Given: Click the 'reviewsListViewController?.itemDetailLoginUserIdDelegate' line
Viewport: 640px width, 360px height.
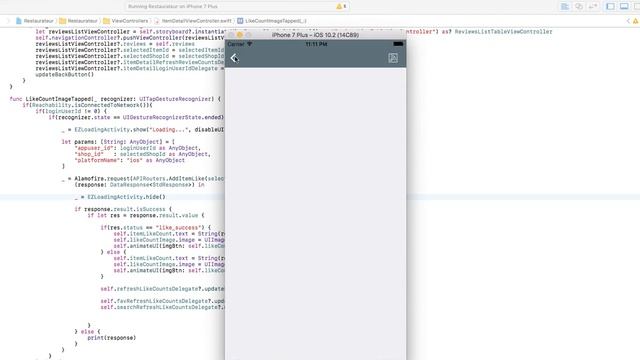Looking at the screenshot, I should point(130,69).
